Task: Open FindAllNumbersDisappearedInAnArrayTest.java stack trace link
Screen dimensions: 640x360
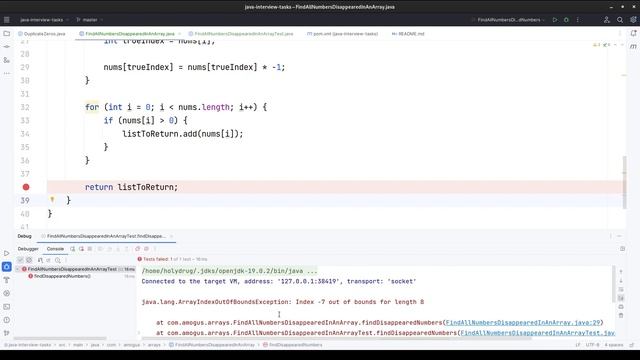Action: point(538,333)
